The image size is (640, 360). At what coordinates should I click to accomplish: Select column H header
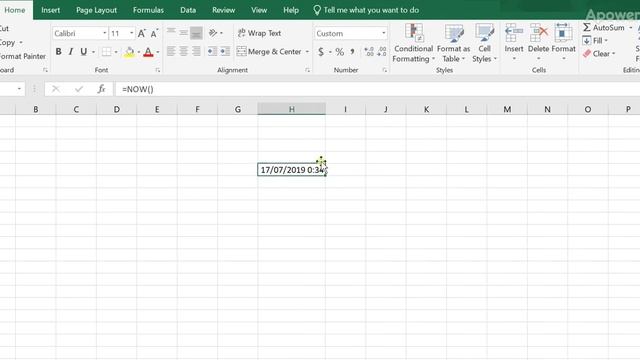point(291,109)
